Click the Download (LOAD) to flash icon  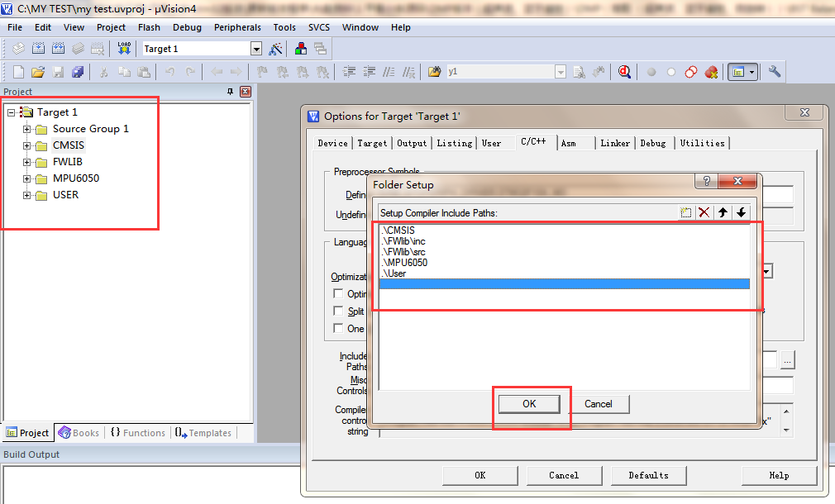124,49
